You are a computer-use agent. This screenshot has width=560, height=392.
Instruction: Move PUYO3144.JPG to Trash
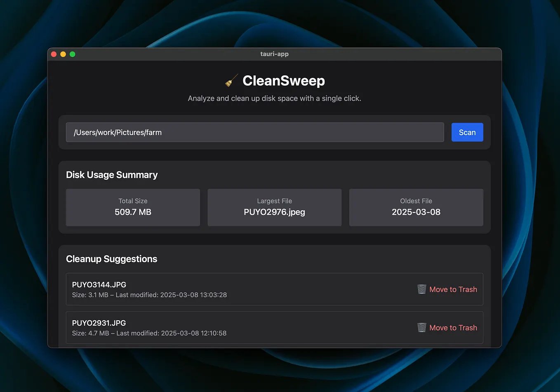point(453,289)
